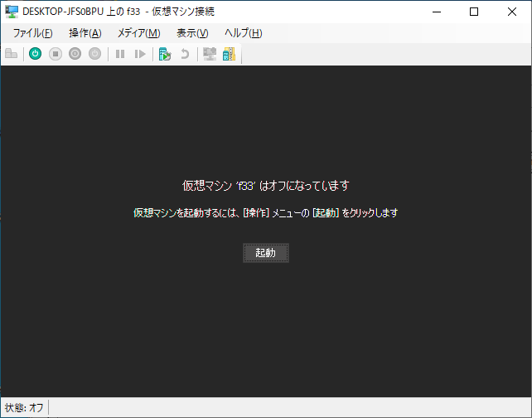Open the メディア(M) menu
The width and height of the screenshot is (532, 418).
[138, 33]
